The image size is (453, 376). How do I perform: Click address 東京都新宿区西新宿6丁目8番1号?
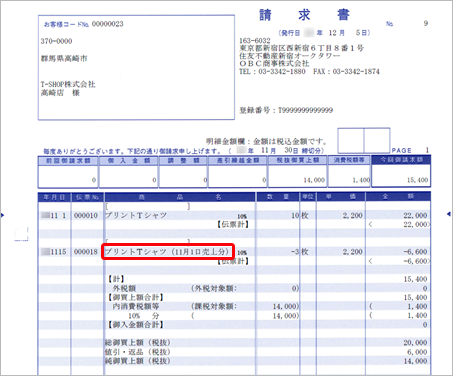(301, 48)
